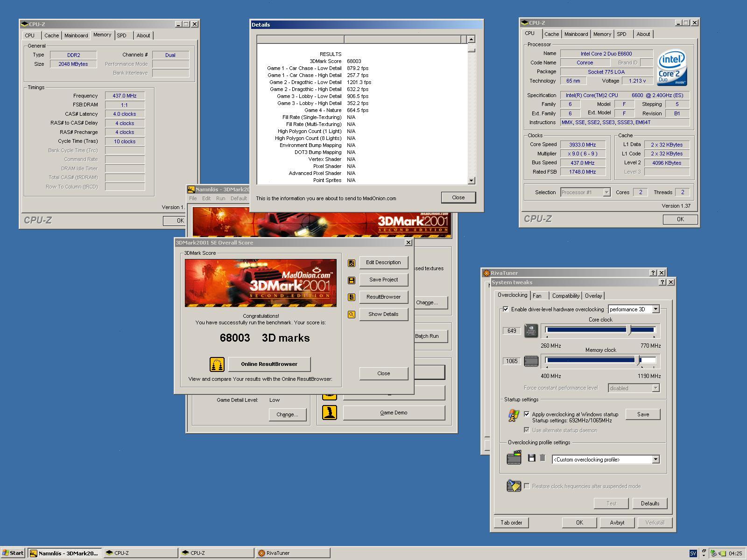747x560 pixels.
Task: Click Defaults in System tweaks
Action: [650, 504]
